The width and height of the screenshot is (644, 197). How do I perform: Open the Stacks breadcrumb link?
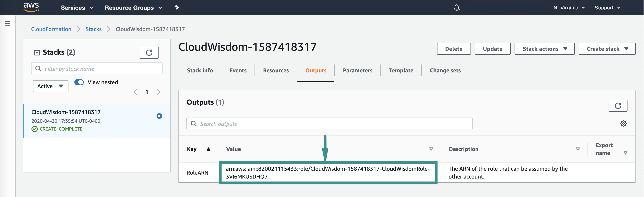[x=93, y=29]
